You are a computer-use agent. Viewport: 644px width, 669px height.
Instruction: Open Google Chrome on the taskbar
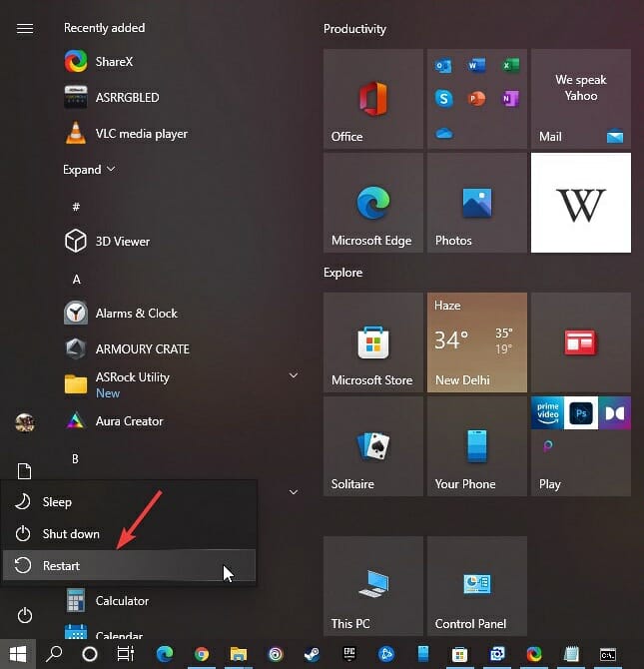click(202, 654)
